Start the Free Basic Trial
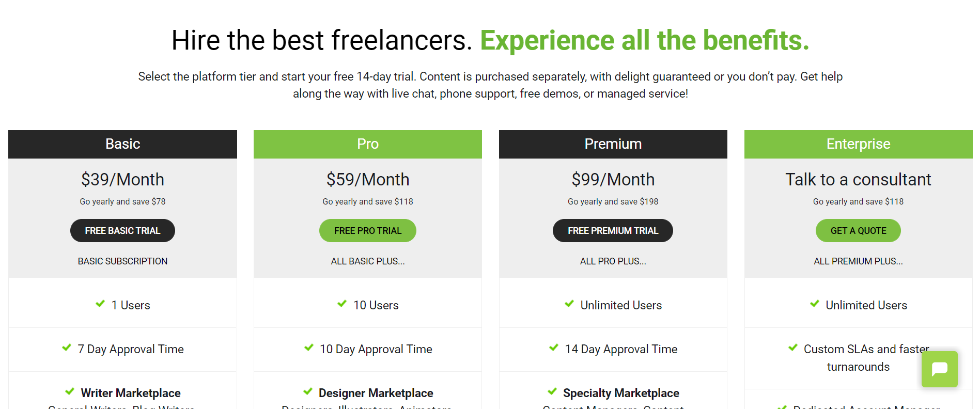The height and width of the screenshot is (409, 980). 122,230
